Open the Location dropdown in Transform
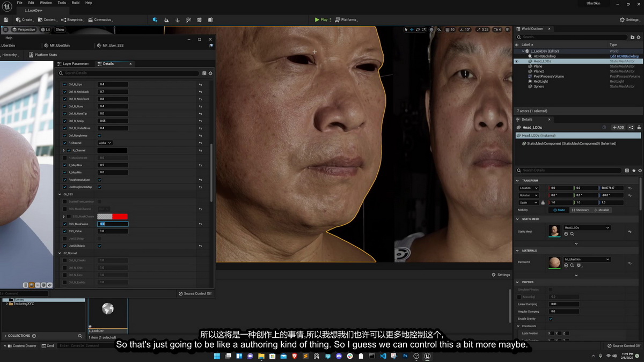This screenshot has height=362, width=644. (529, 188)
